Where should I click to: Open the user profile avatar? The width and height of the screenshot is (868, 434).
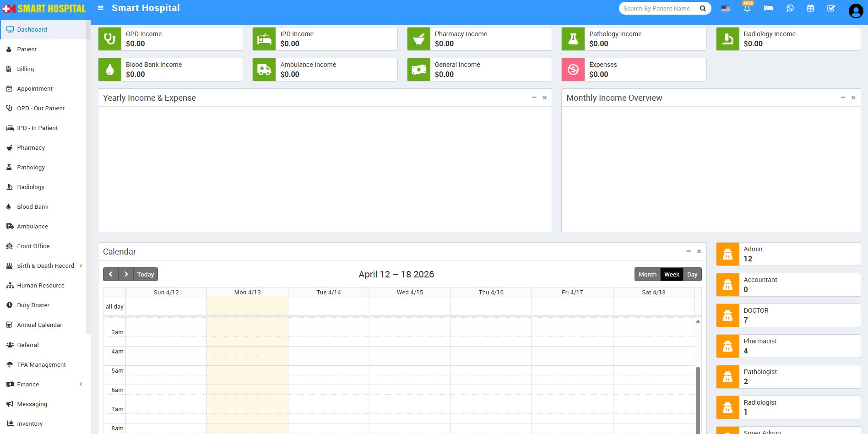pos(856,11)
